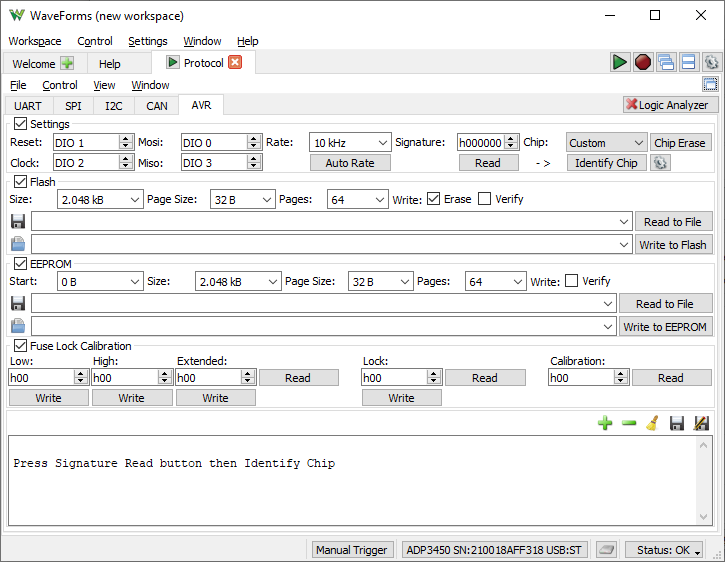Enable EEPROM Write Verify checkbox
The image size is (725, 562).
(x=571, y=281)
